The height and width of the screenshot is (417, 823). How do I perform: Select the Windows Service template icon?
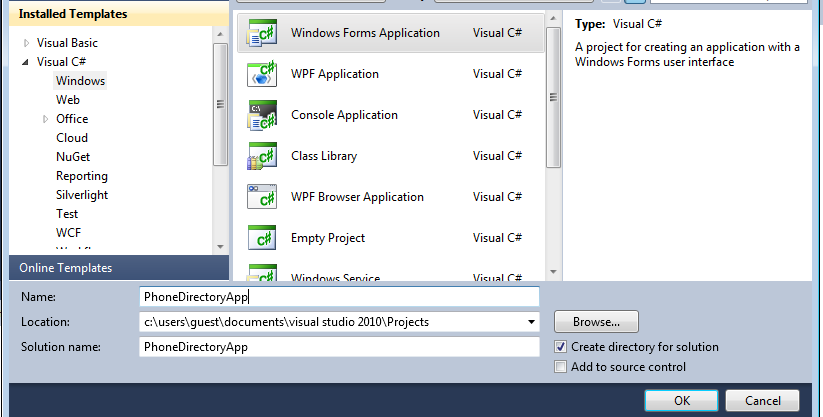(x=262, y=273)
